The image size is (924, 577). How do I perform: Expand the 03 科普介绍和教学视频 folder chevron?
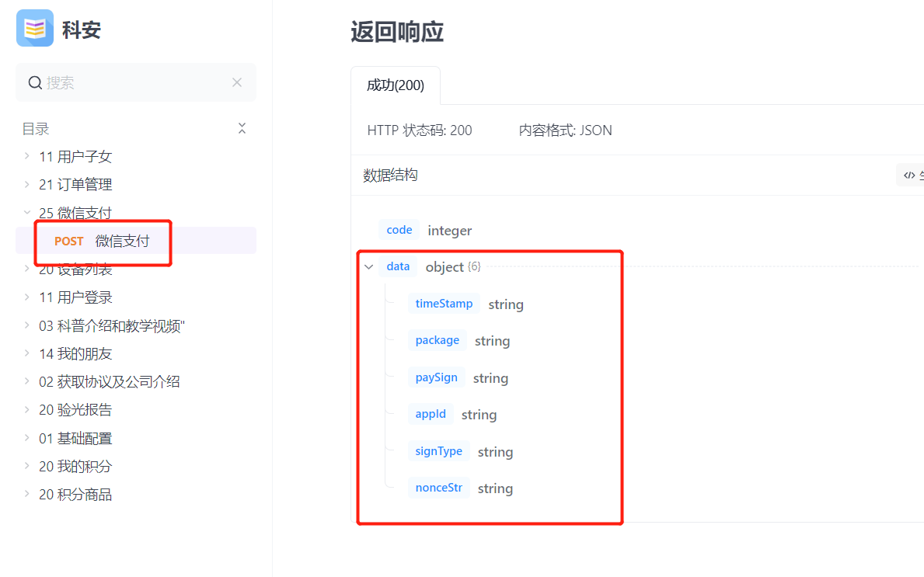[26, 325]
